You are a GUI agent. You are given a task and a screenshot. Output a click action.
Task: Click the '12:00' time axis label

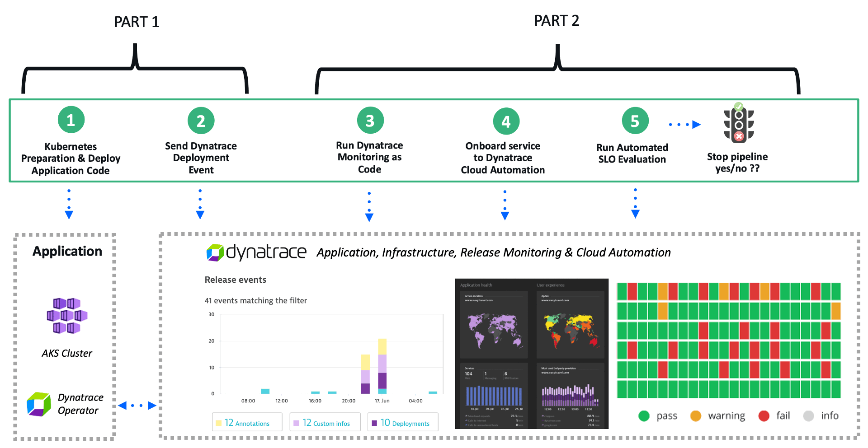[x=282, y=401]
